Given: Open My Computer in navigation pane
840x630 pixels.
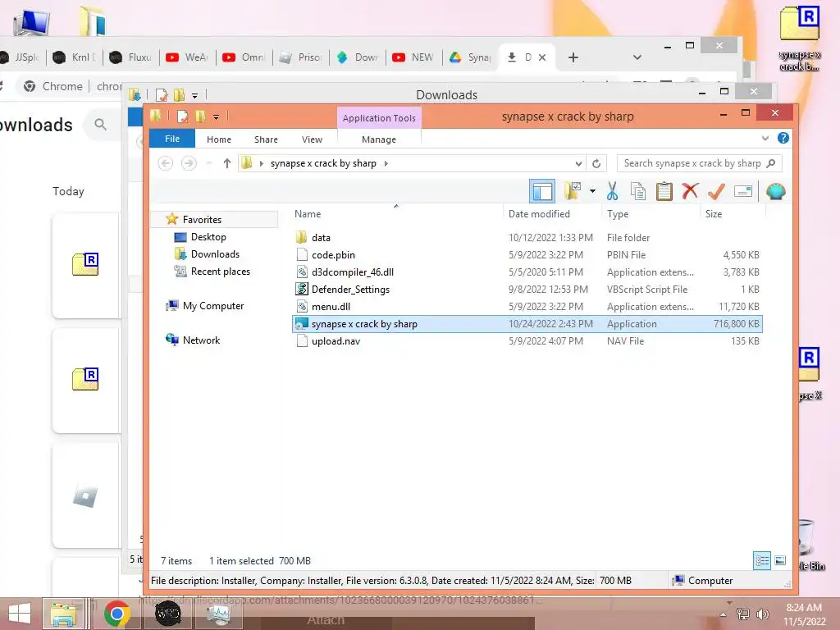Looking at the screenshot, I should pyautogui.click(x=213, y=305).
